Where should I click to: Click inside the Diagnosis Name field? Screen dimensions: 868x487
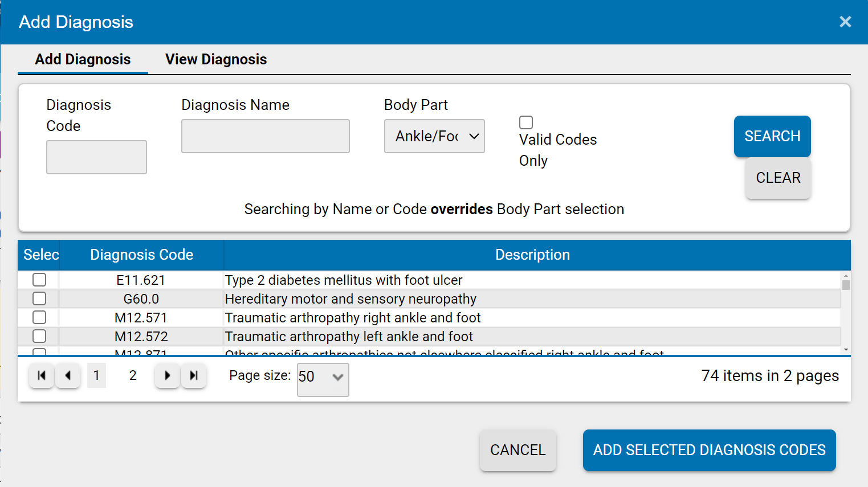(265, 136)
